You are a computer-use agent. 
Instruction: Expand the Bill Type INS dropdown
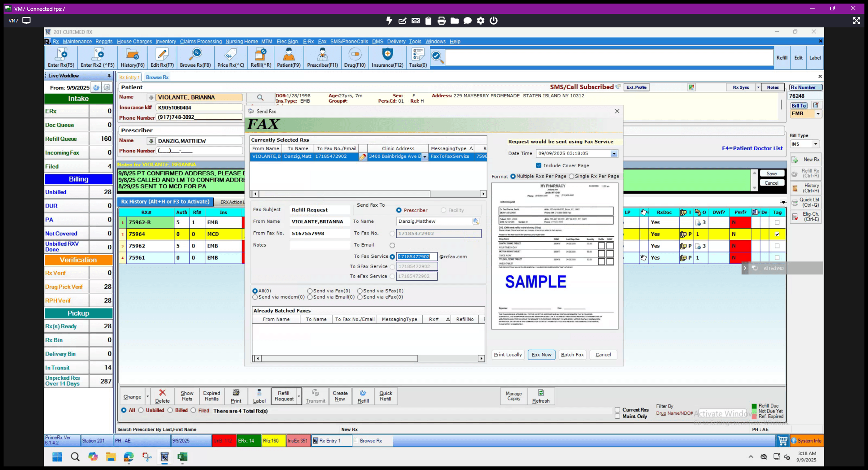point(816,144)
